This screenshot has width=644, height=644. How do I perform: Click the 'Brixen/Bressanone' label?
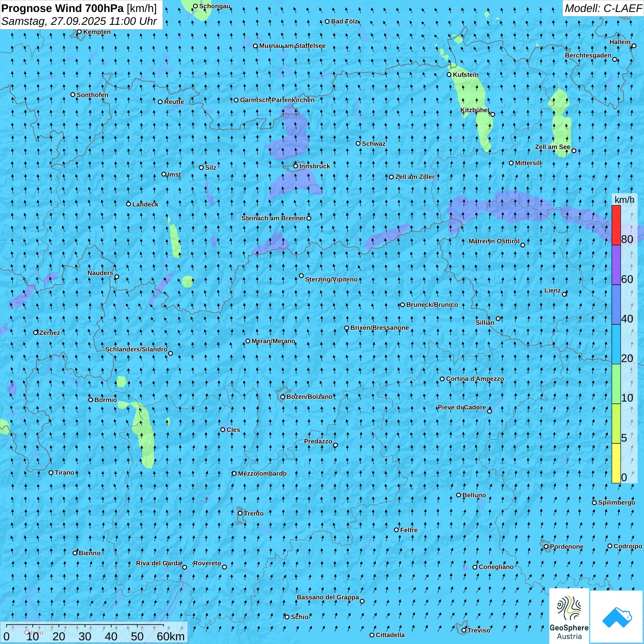point(379,328)
